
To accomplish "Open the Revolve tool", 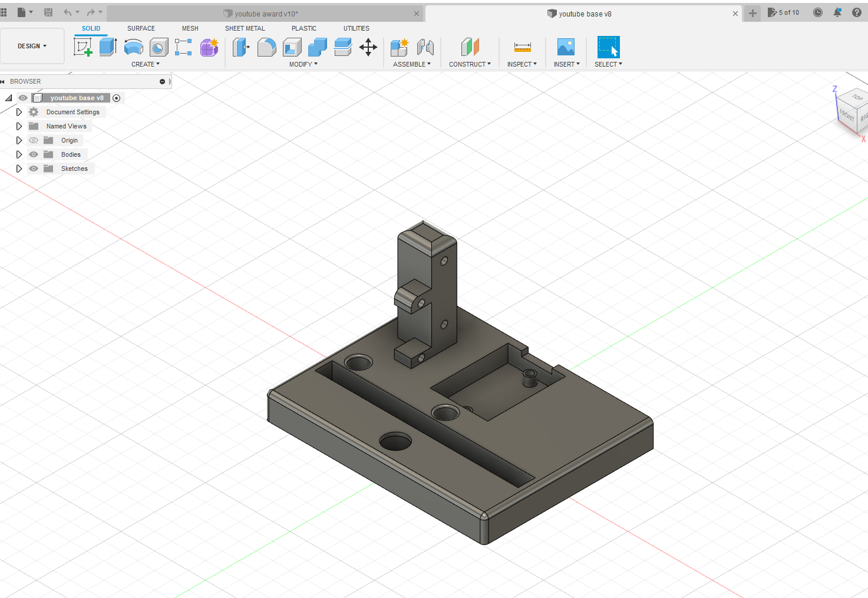I will (x=134, y=47).
